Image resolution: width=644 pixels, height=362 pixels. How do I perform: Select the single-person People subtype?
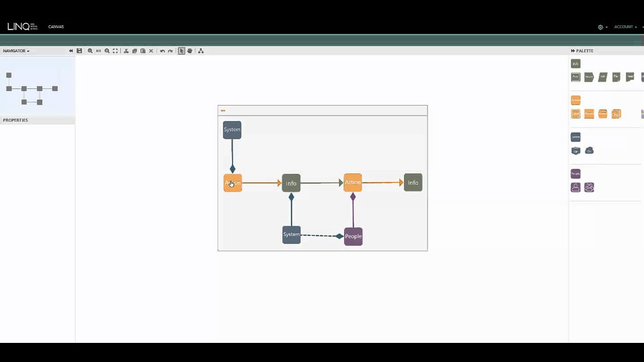tap(576, 188)
